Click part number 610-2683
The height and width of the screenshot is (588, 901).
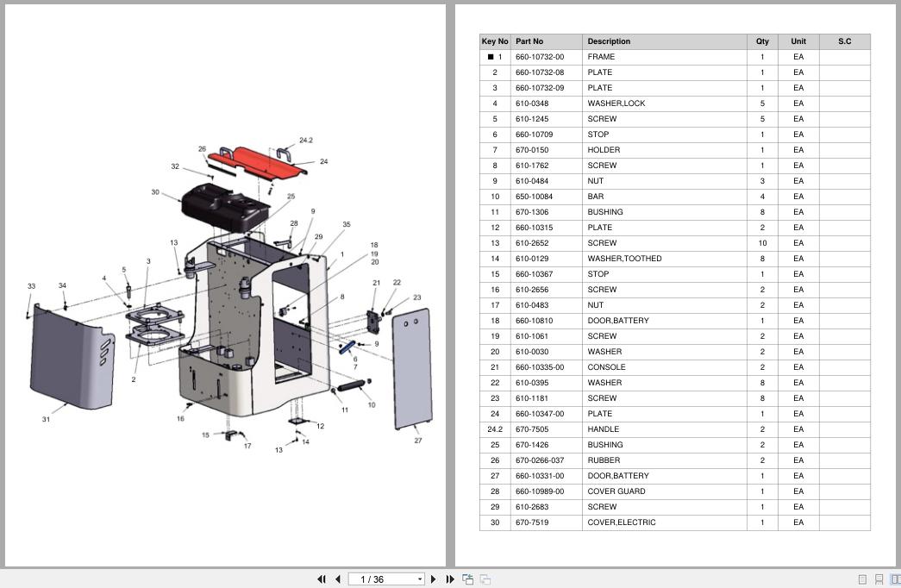tap(532, 507)
